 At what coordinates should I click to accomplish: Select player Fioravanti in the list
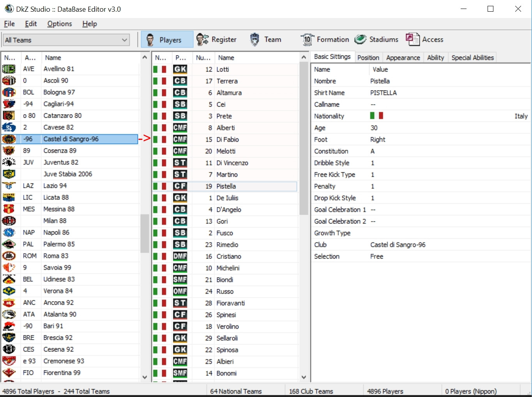[231, 303]
